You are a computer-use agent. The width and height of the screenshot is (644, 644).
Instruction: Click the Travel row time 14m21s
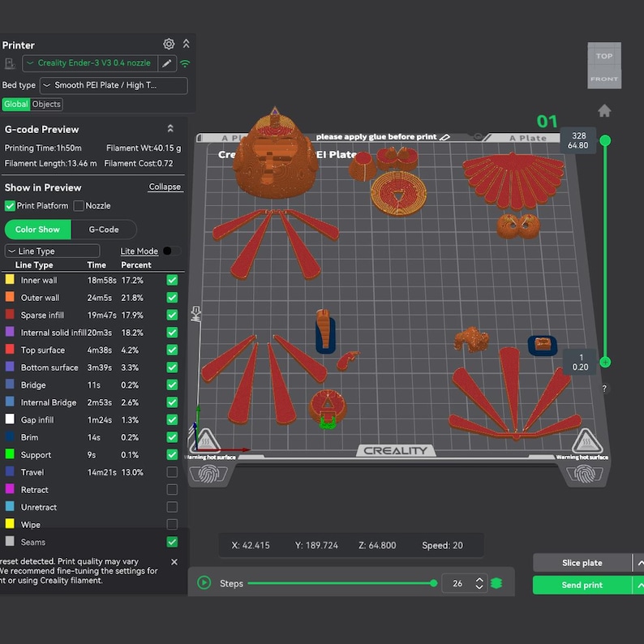[101, 472]
